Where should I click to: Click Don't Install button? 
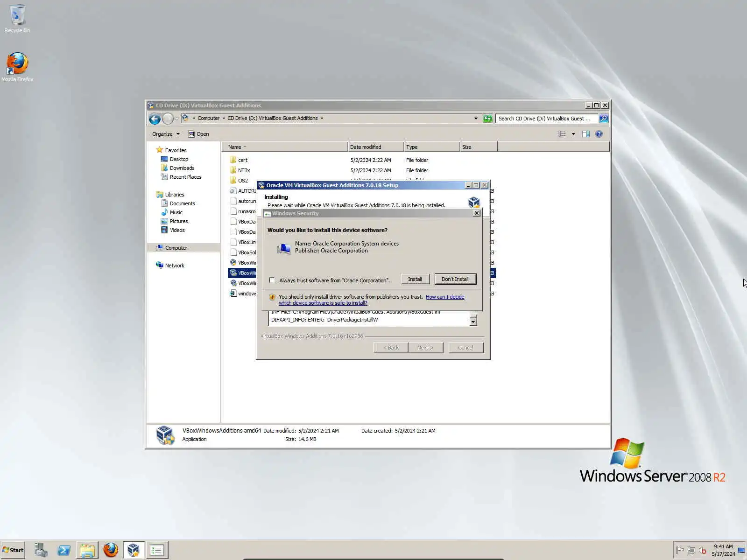click(455, 279)
